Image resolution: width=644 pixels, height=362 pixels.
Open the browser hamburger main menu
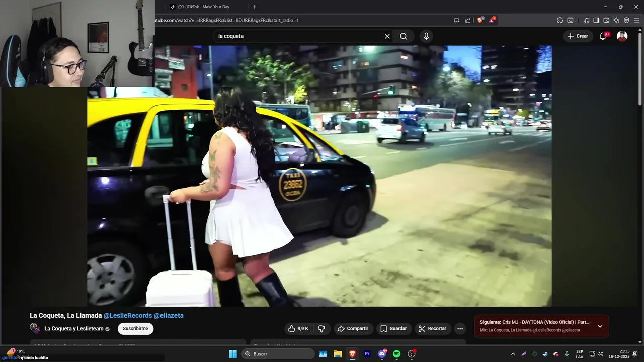[637, 20]
